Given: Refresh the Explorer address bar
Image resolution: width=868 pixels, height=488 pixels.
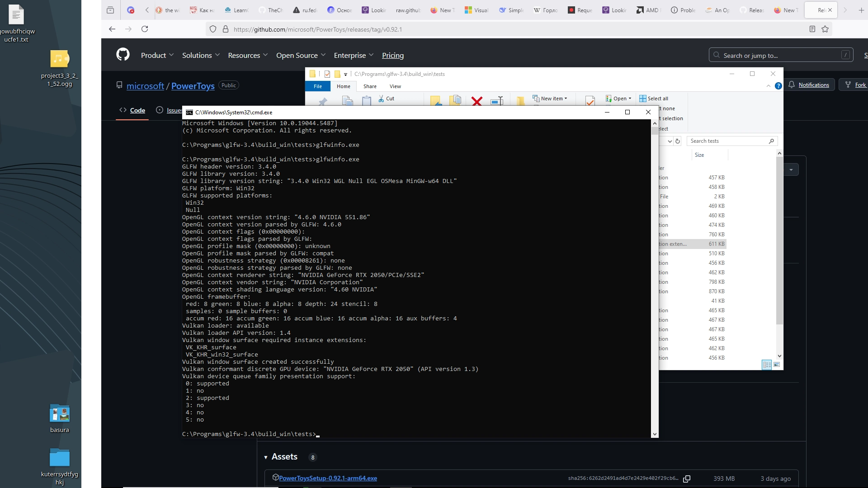Looking at the screenshot, I should click(678, 141).
